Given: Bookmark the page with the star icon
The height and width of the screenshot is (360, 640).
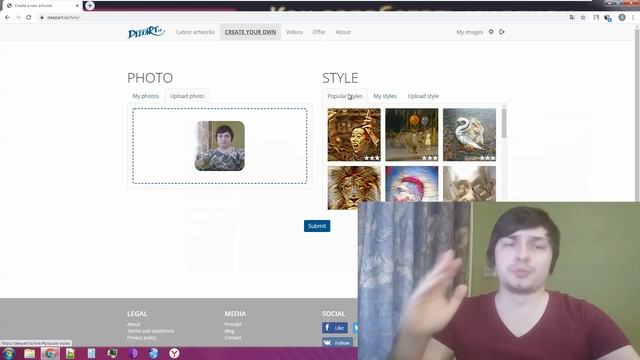Looking at the screenshot, I should click(583, 18).
